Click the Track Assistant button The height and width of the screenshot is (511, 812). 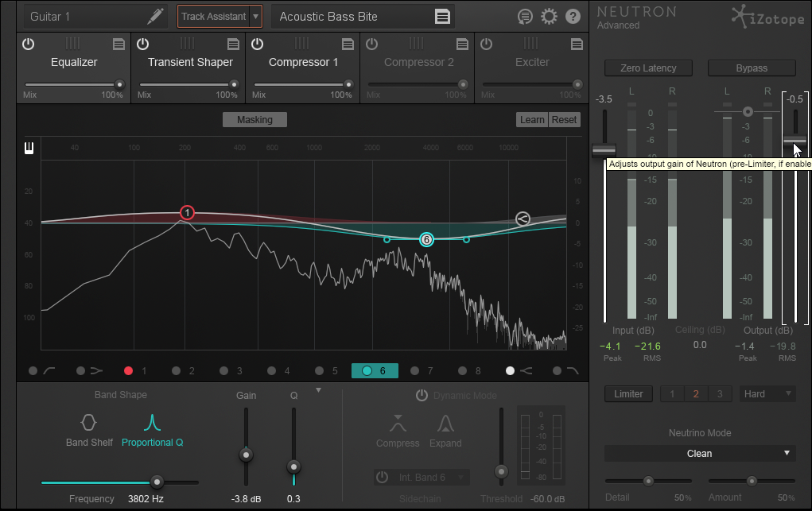pyautogui.click(x=213, y=17)
